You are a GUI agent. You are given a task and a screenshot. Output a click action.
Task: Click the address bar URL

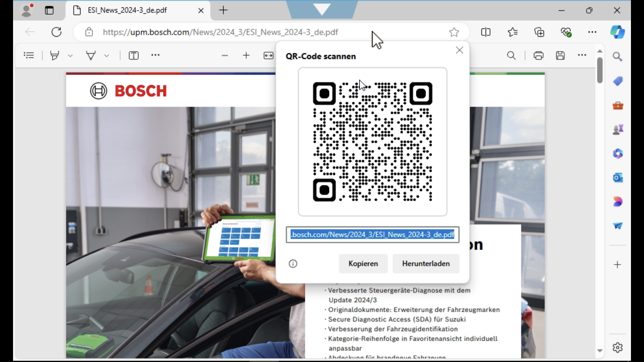point(221,32)
